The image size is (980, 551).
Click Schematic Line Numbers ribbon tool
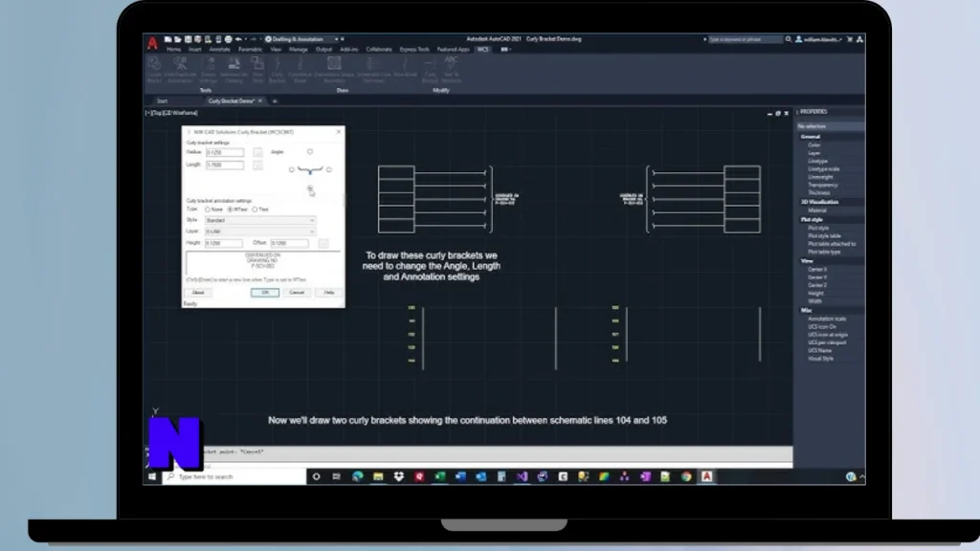click(x=374, y=69)
